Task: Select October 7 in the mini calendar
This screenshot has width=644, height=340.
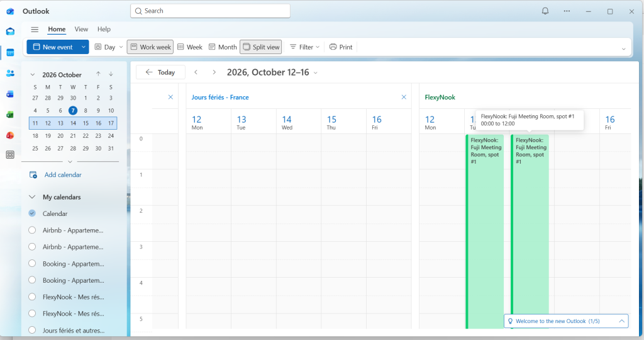Action: (73, 110)
